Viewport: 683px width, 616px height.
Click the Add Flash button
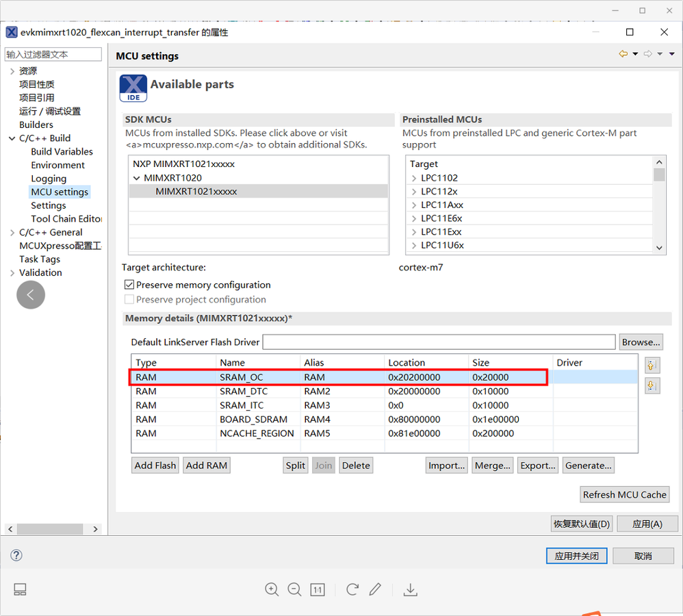[155, 465]
